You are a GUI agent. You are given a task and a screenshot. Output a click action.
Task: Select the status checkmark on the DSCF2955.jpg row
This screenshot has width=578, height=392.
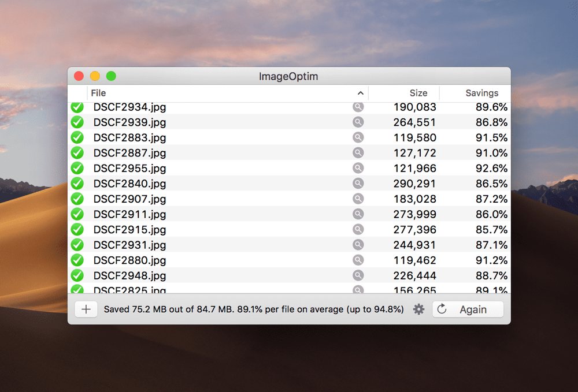coord(77,168)
